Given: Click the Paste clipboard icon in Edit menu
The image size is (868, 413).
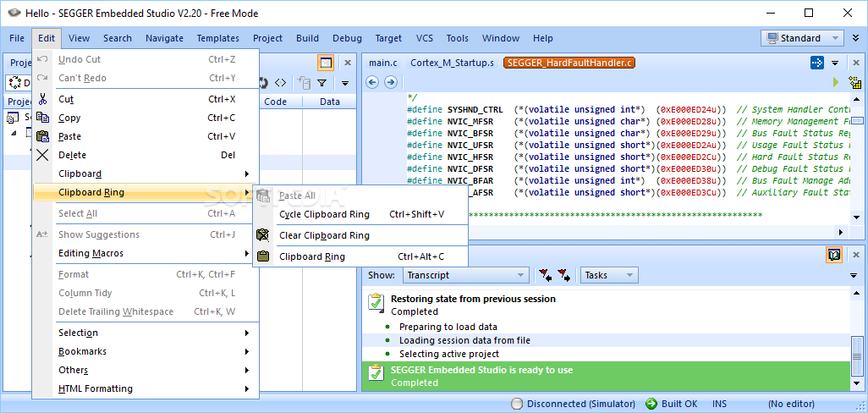Looking at the screenshot, I should [x=43, y=136].
